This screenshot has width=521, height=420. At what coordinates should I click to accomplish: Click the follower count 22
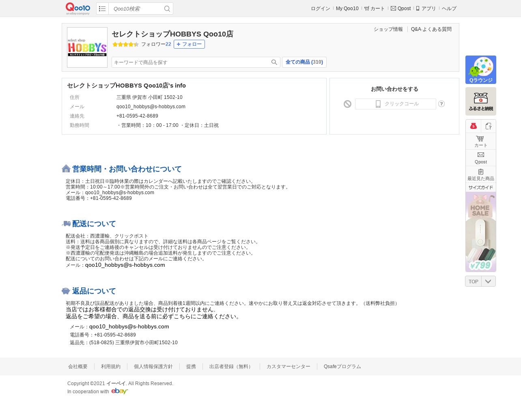coord(168,44)
